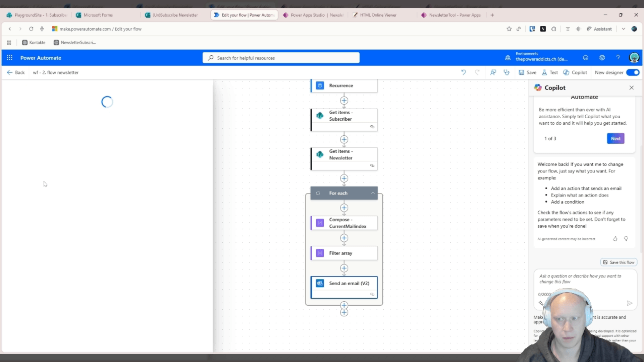The height and width of the screenshot is (362, 644).
Task: Open the Filter array action
Action: (x=344, y=253)
